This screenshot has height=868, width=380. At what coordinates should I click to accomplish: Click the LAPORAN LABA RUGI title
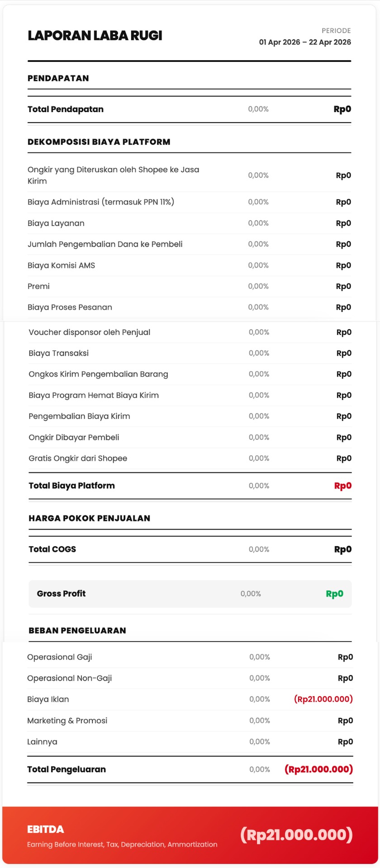[95, 36]
